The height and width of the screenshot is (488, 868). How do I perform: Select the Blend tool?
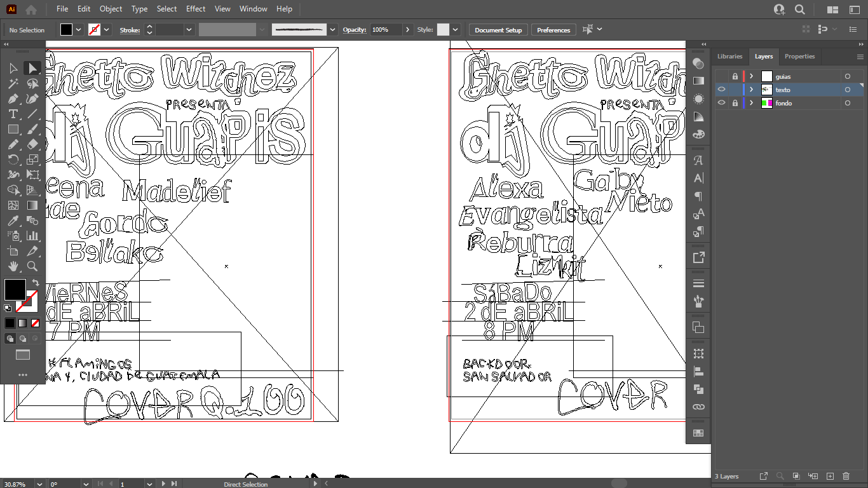click(x=32, y=220)
